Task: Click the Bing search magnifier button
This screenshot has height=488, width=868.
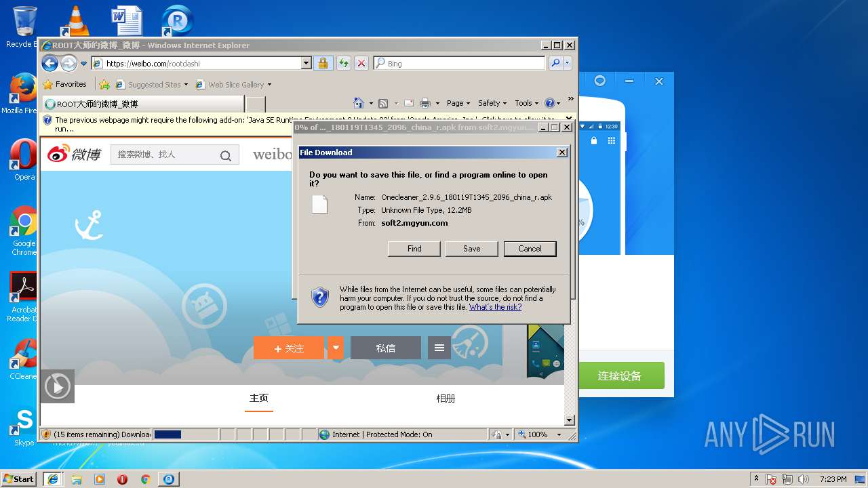Action: click(x=555, y=63)
